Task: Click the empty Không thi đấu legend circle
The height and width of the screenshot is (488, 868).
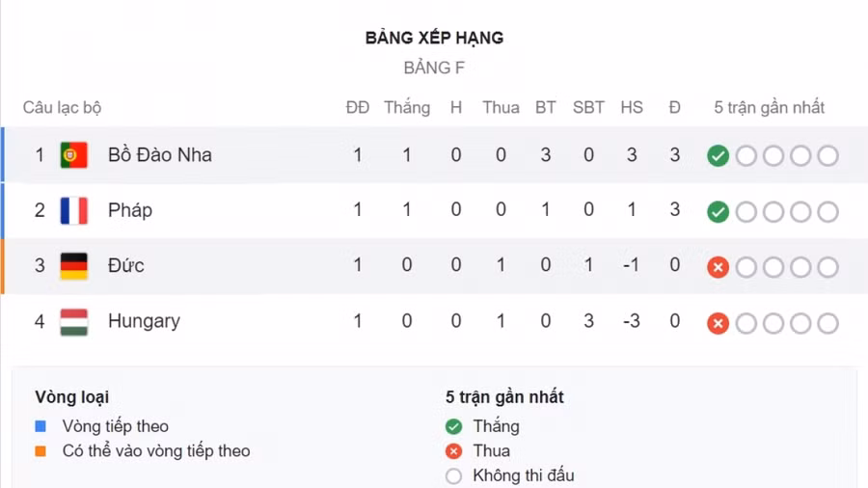Action: click(x=454, y=475)
